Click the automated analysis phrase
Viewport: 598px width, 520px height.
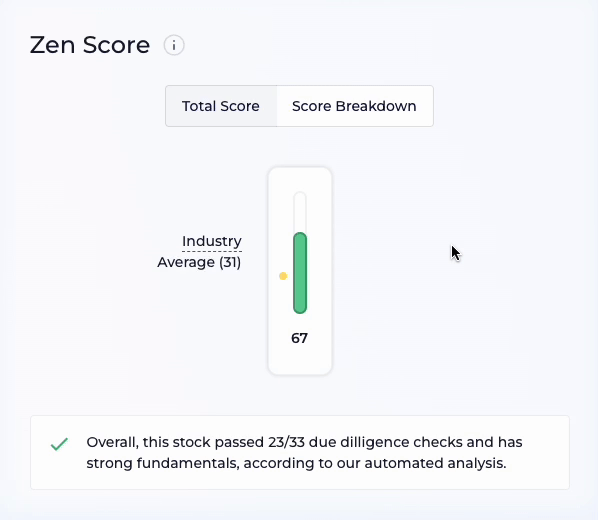coord(435,463)
